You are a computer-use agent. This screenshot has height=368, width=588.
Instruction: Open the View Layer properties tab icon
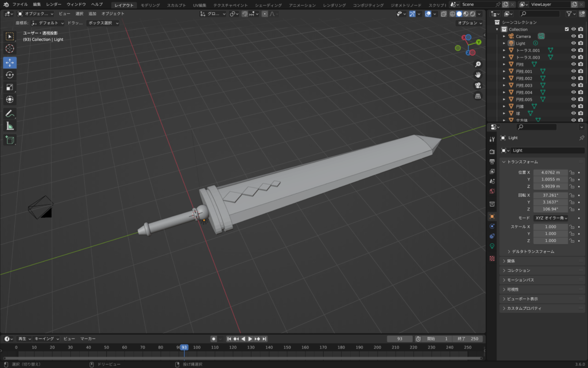[x=492, y=171]
